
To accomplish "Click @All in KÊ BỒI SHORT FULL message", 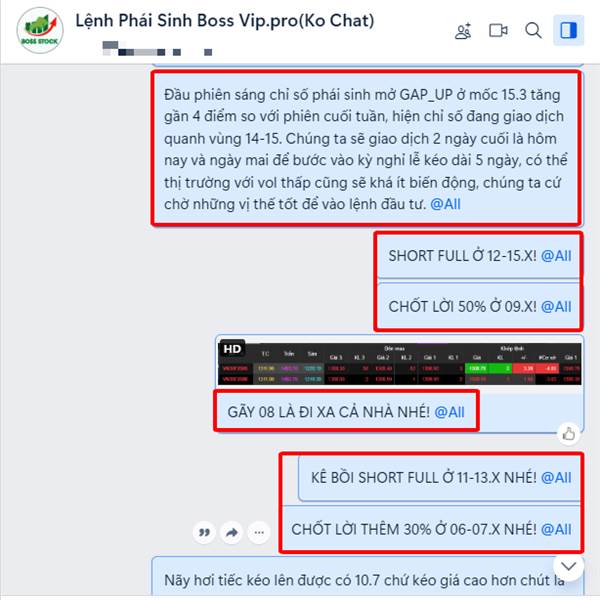I will [556, 478].
